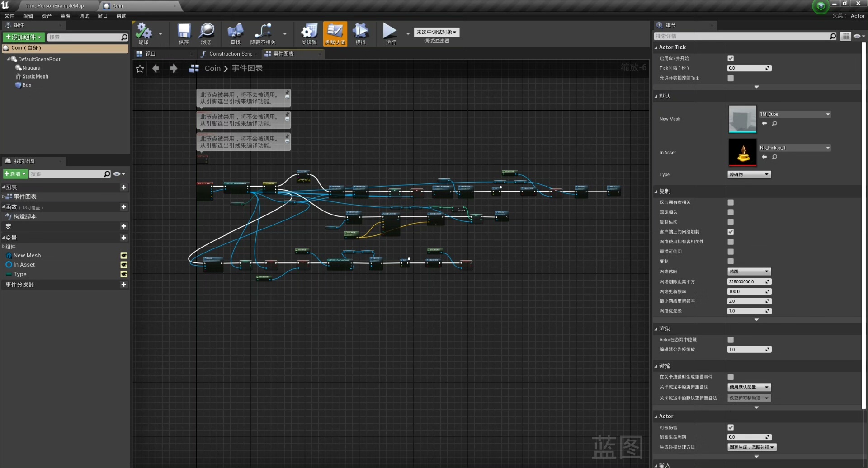Open the 生成碰撞处理方法 dropdown
Image resolution: width=868 pixels, height=468 pixels.
click(752, 447)
